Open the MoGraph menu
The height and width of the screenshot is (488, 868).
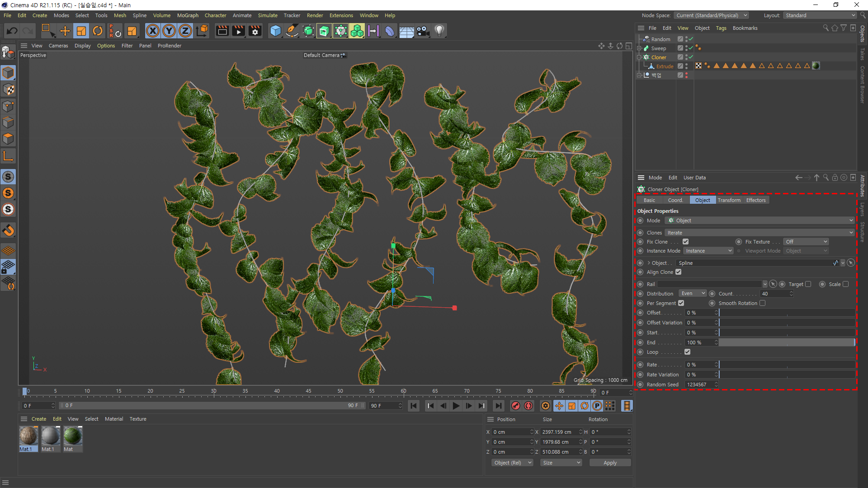click(188, 15)
